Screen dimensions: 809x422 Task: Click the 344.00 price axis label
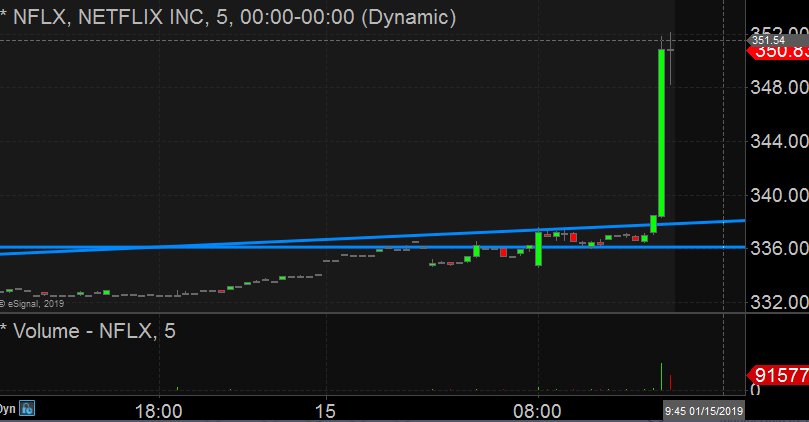[x=779, y=141]
